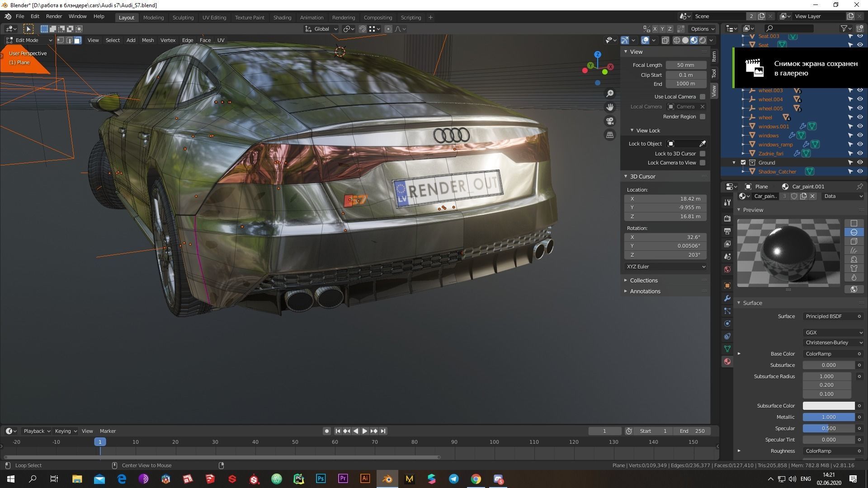Switch to Wireframe viewport shading
868x488 pixels.
(x=677, y=40)
